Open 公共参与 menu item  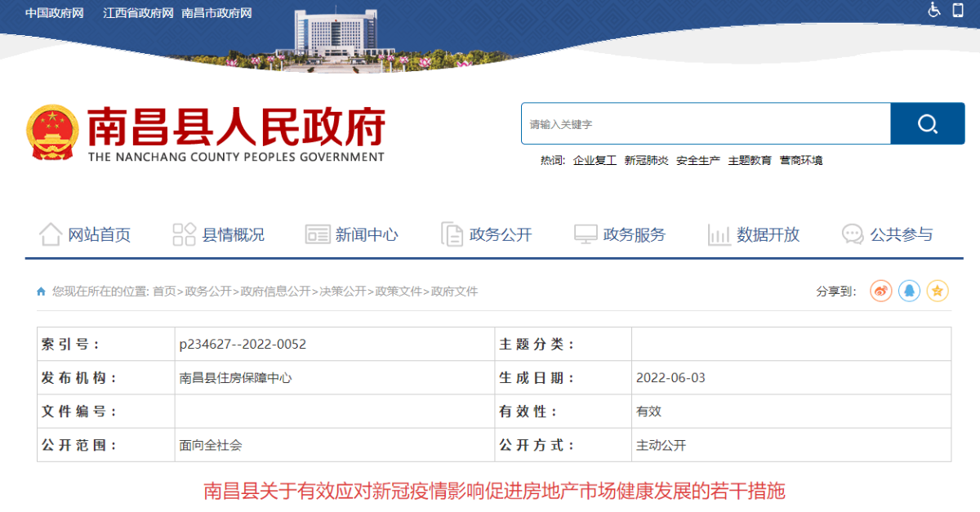(902, 235)
